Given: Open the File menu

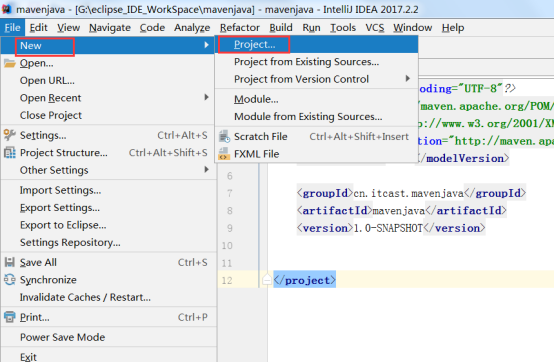Looking at the screenshot, I should point(12,28).
